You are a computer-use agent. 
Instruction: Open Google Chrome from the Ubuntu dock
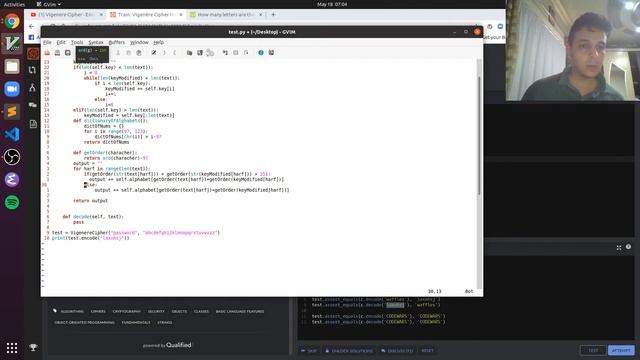point(12,21)
